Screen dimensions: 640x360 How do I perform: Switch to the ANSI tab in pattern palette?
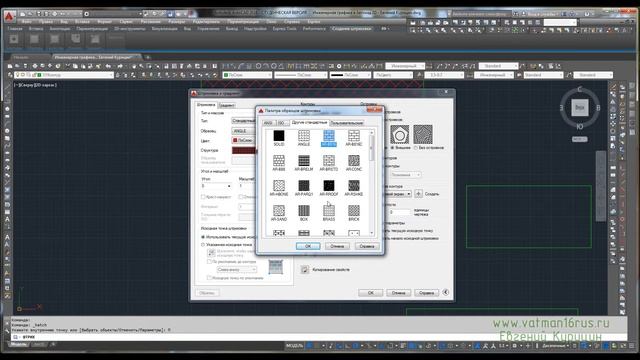coord(268,123)
